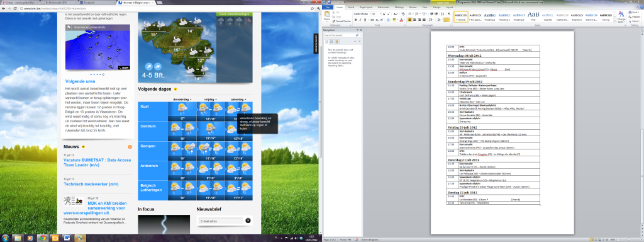
Task: Open Chrome from Windows taskbar
Action: coord(42,238)
